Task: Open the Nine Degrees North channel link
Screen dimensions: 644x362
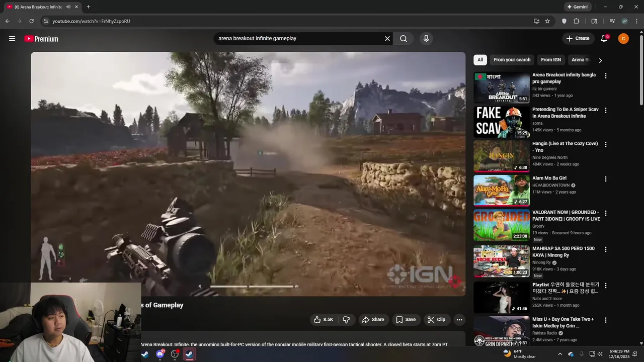Action: click(x=550, y=157)
